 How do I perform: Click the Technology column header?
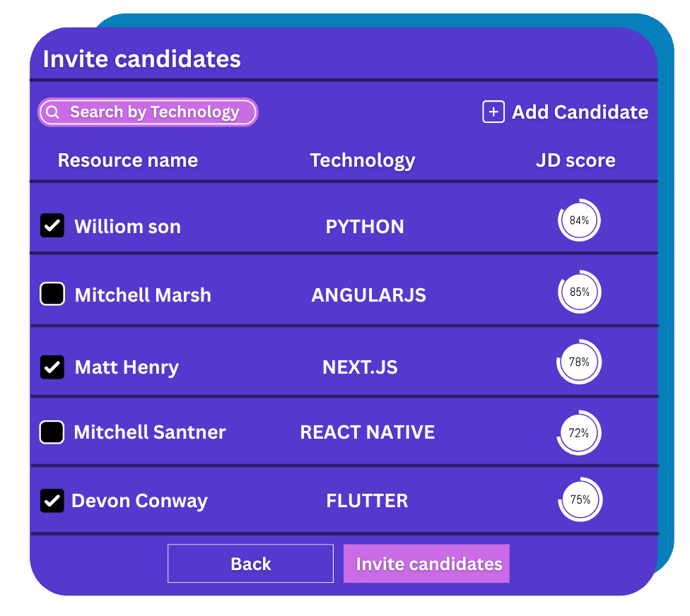tap(363, 160)
